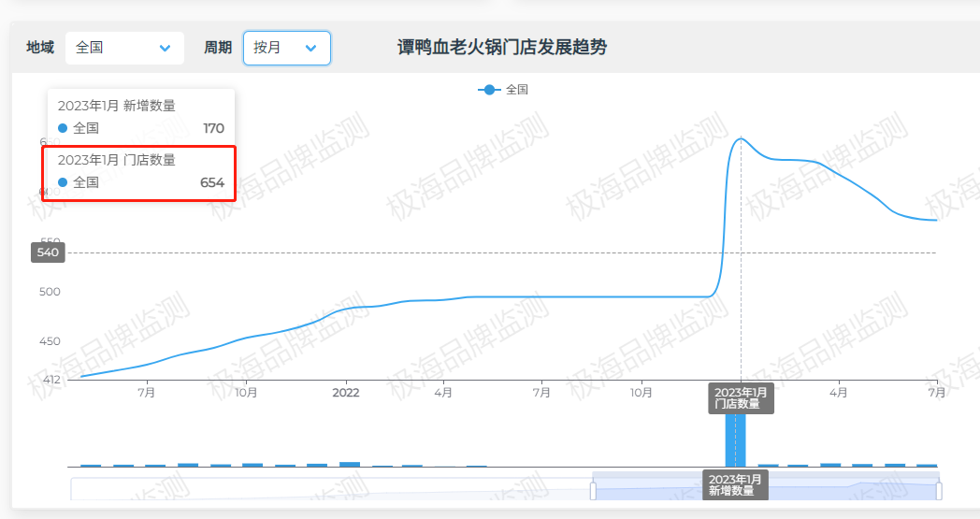Open the 地域 region dropdown showing 全国

[x=123, y=48]
